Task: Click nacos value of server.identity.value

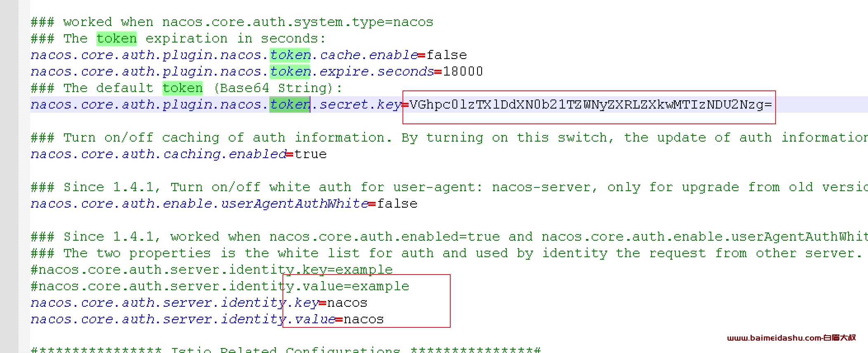Action: click(x=363, y=320)
